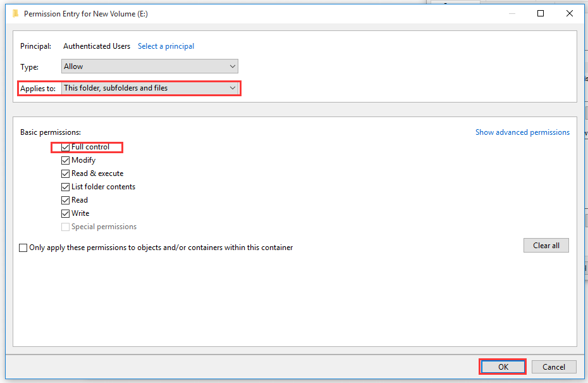Close the Permission Entry dialog

click(x=569, y=13)
